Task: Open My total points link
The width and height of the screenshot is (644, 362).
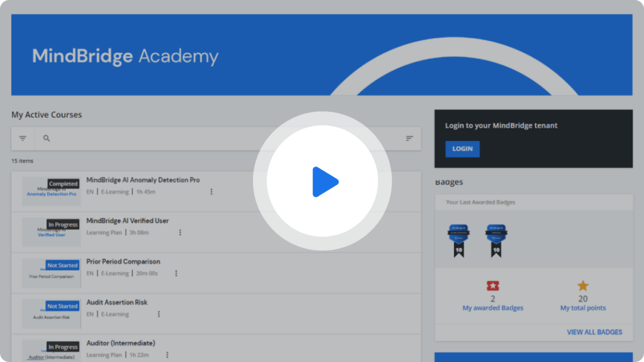Action: click(582, 307)
